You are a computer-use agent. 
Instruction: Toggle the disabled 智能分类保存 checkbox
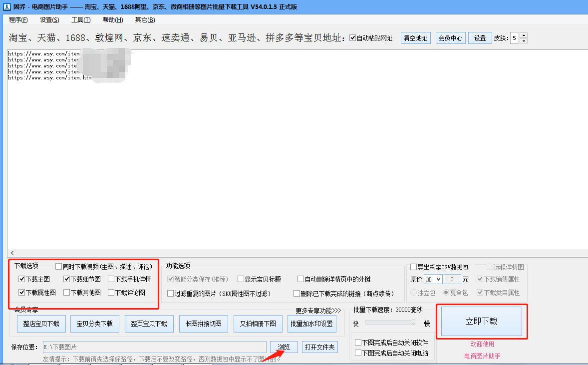(x=170, y=279)
